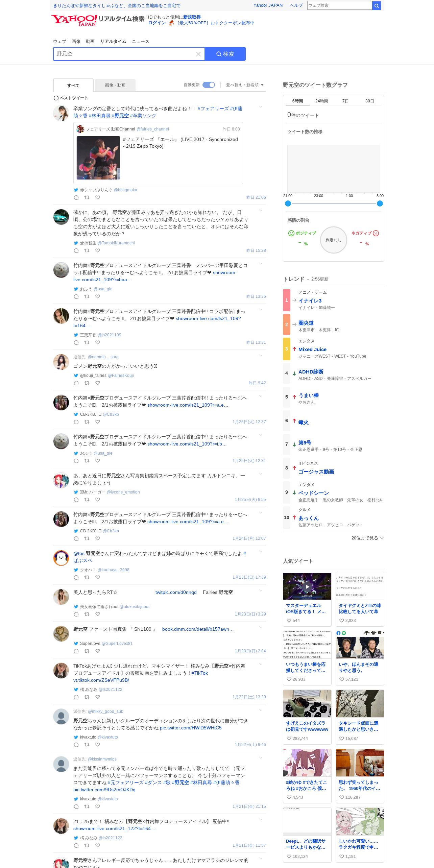Screen dimensions: 434x868
Task: Click the right handle of the time range slider
Action: (380, 203)
